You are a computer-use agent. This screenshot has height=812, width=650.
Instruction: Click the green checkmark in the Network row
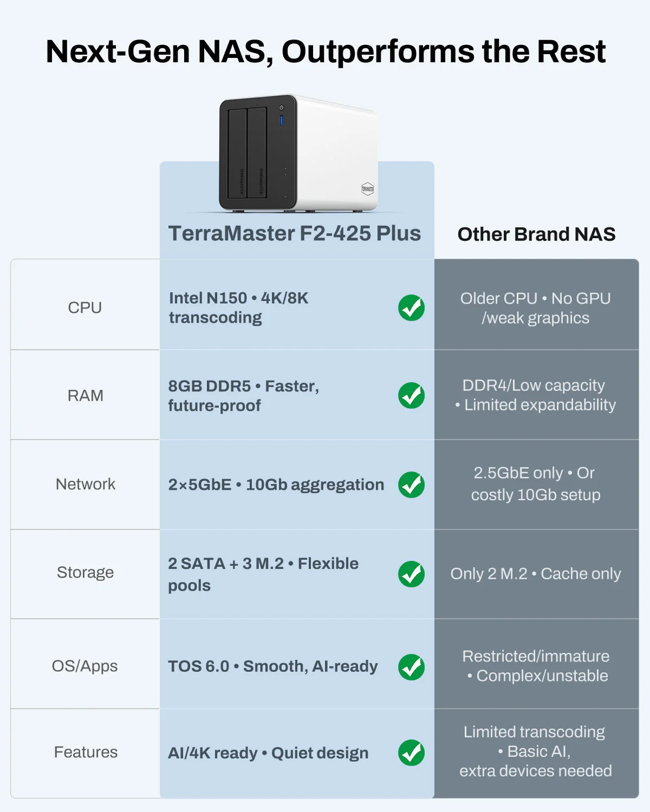411,484
